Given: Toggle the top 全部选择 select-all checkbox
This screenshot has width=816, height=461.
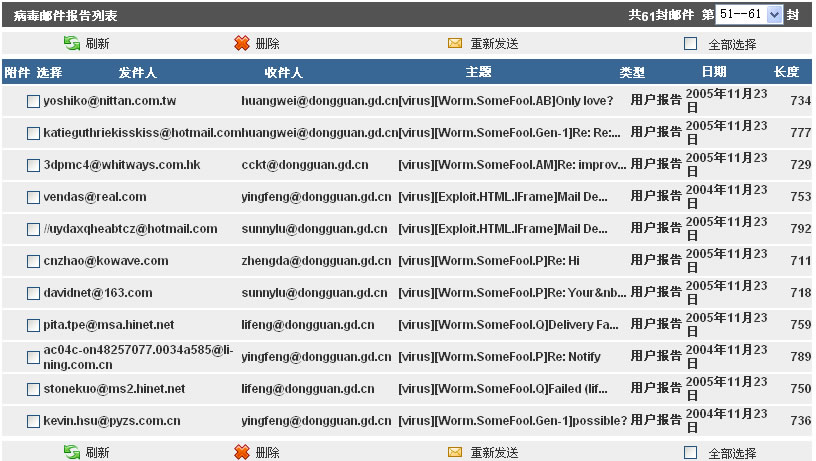Looking at the screenshot, I should [690, 44].
